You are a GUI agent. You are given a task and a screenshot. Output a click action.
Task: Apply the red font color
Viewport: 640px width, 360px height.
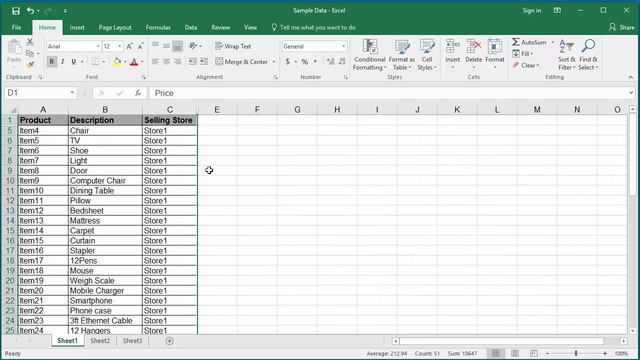click(x=134, y=62)
